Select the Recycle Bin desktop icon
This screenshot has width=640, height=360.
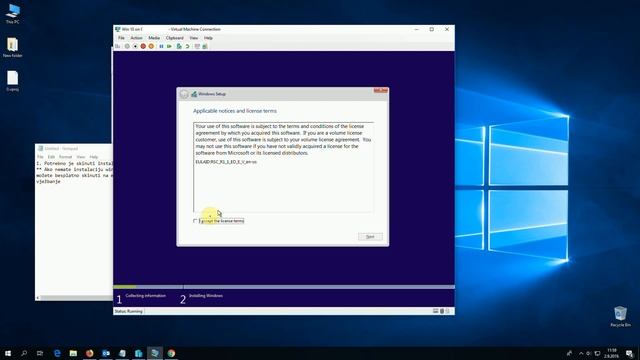[620, 316]
